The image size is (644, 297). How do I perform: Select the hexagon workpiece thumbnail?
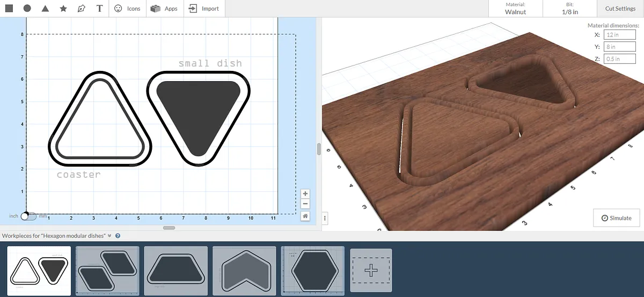coord(313,271)
